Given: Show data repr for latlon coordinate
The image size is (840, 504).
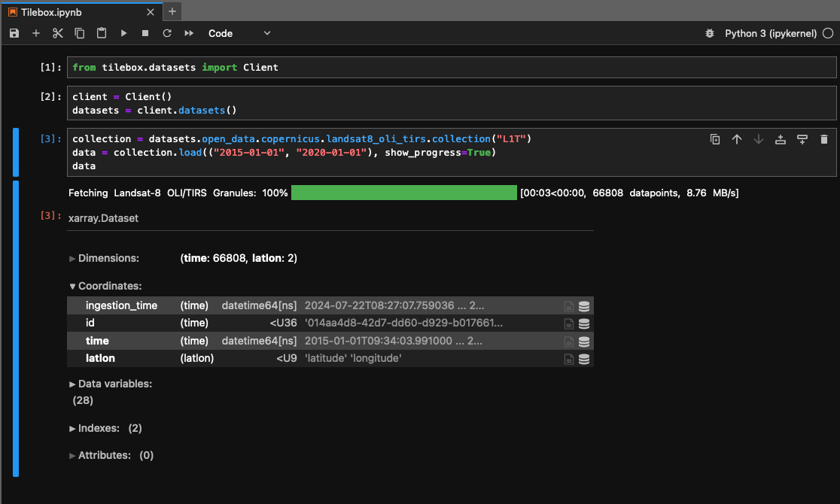Looking at the screenshot, I should [584, 359].
